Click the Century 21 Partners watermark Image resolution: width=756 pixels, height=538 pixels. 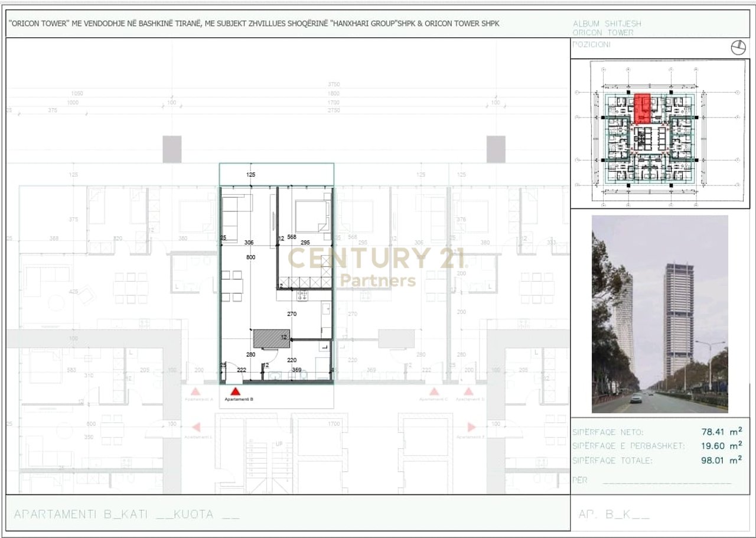point(377,266)
